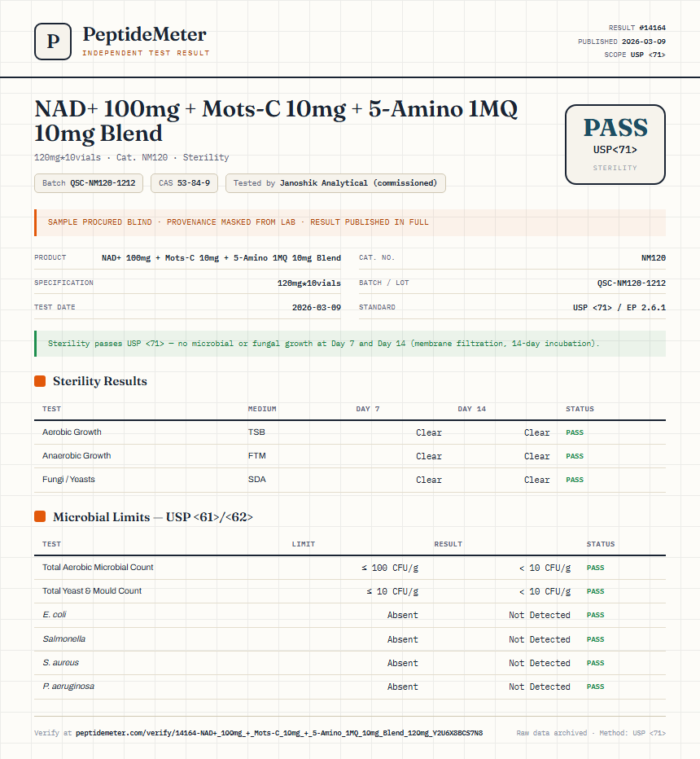The image size is (700, 759).
Task: Click the Total Yeast & Mould Count label
Action: click(x=92, y=591)
